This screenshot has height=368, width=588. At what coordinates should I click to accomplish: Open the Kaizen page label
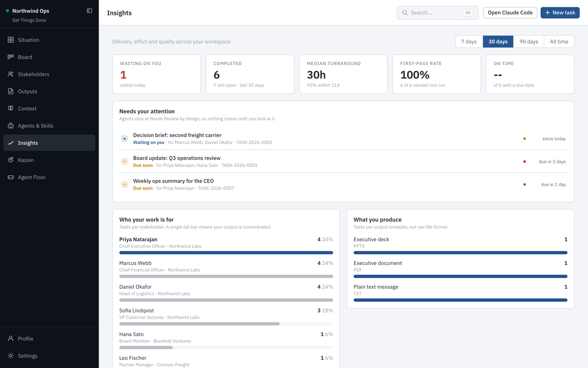[26, 160]
